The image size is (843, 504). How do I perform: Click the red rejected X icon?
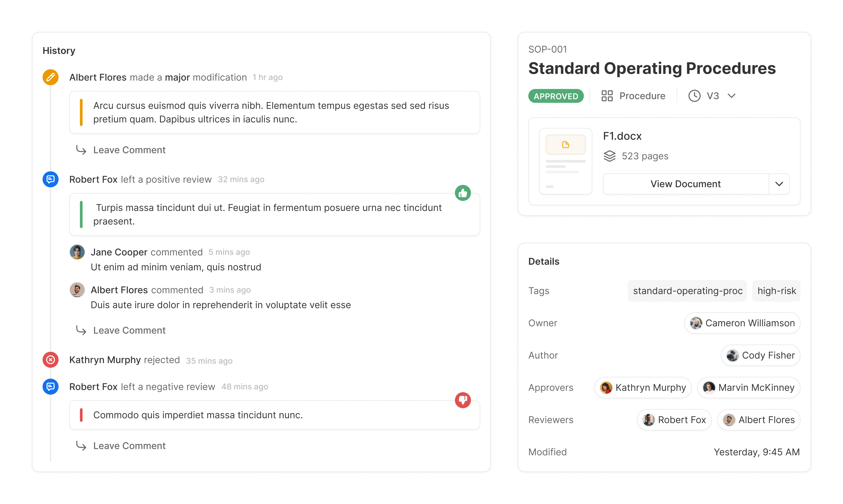coord(50,360)
